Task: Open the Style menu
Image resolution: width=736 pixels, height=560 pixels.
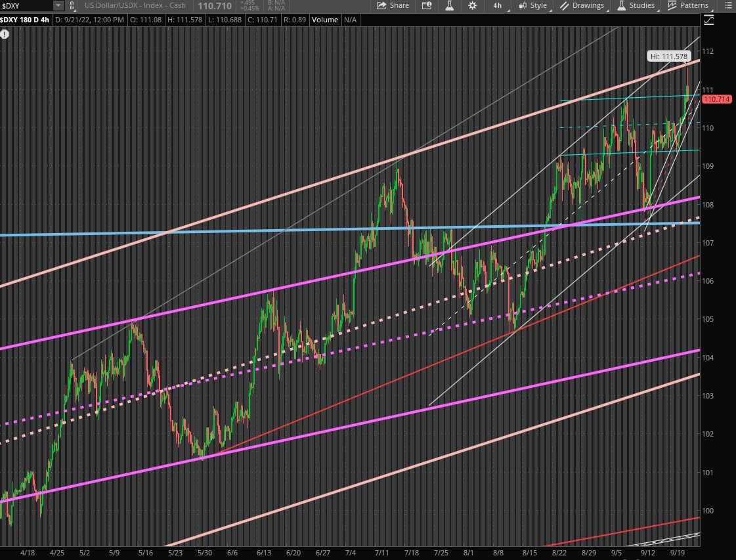Action: pos(532,6)
